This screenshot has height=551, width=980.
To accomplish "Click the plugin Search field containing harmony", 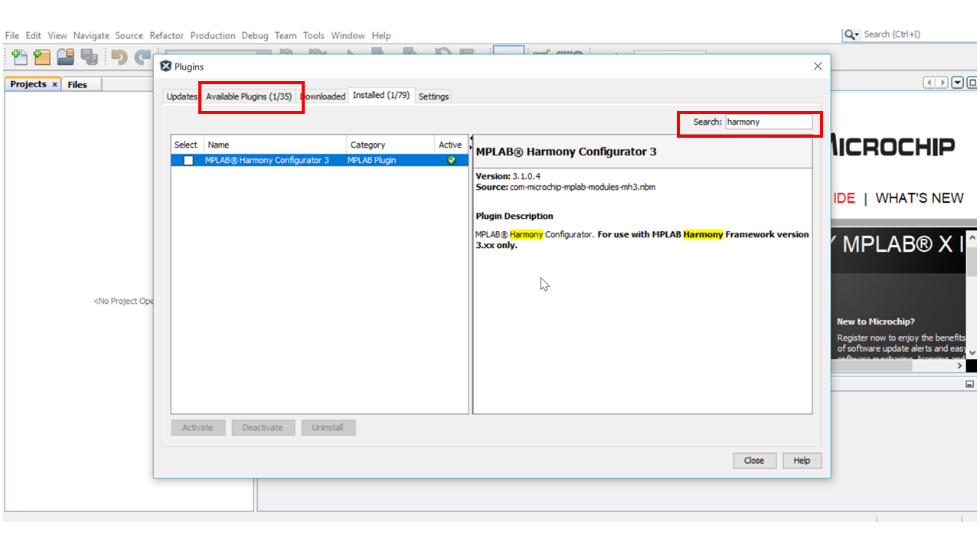I will [x=768, y=122].
